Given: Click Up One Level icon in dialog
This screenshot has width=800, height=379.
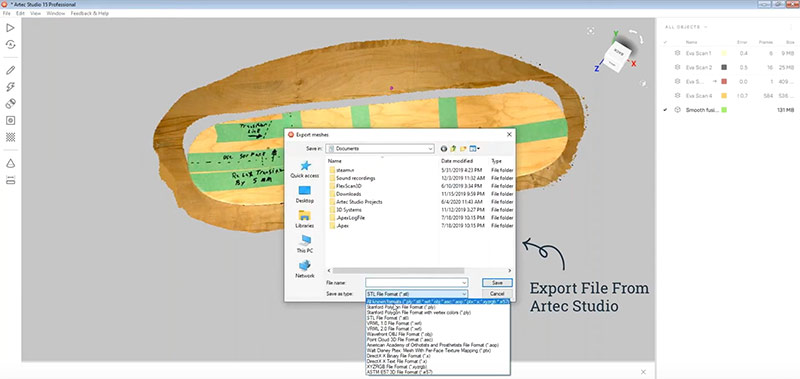Looking at the screenshot, I should coord(453,148).
